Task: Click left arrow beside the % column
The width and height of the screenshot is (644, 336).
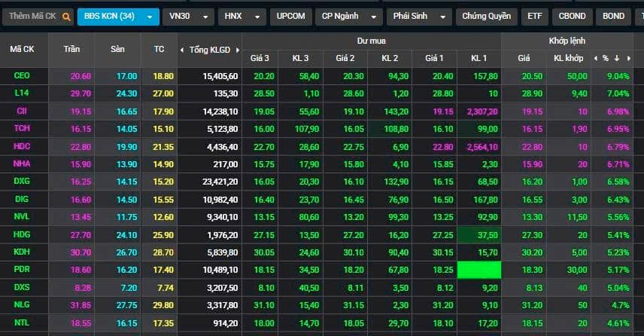Action: pos(596,58)
